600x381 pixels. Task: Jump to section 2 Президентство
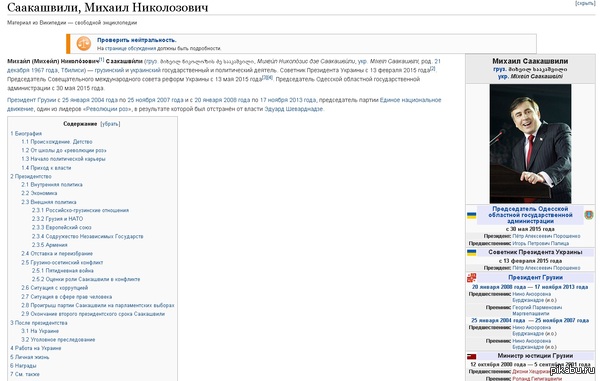point(31,176)
